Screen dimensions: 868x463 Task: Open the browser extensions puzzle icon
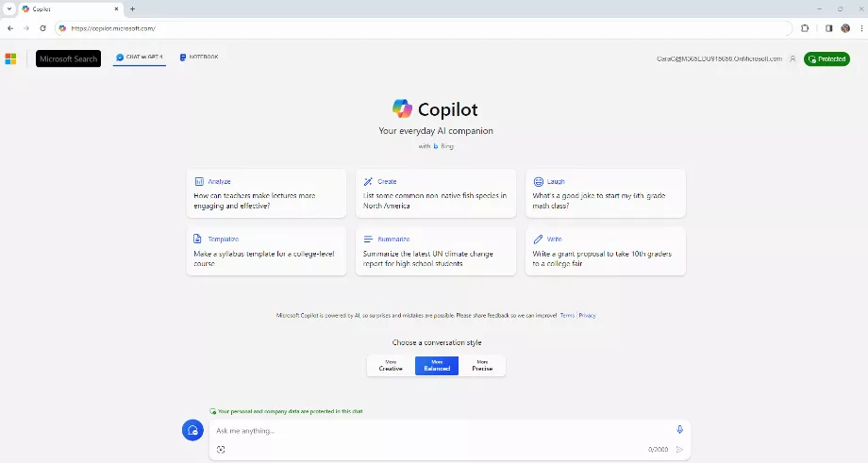tap(805, 28)
